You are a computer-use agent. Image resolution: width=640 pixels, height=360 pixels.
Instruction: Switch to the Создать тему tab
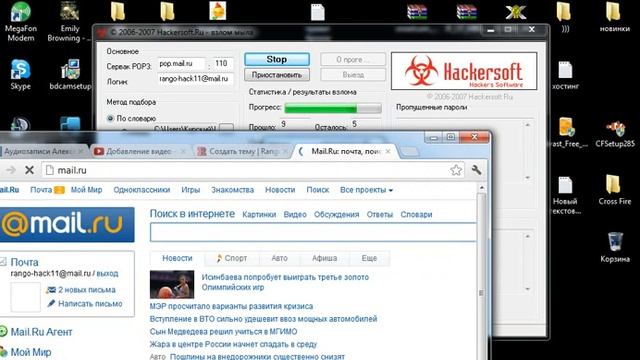[x=244, y=151]
